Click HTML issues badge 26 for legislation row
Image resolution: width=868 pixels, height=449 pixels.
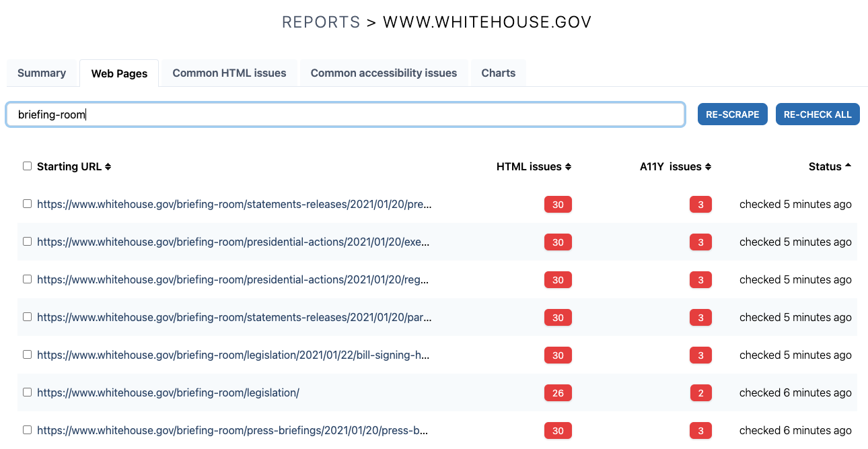pos(558,392)
